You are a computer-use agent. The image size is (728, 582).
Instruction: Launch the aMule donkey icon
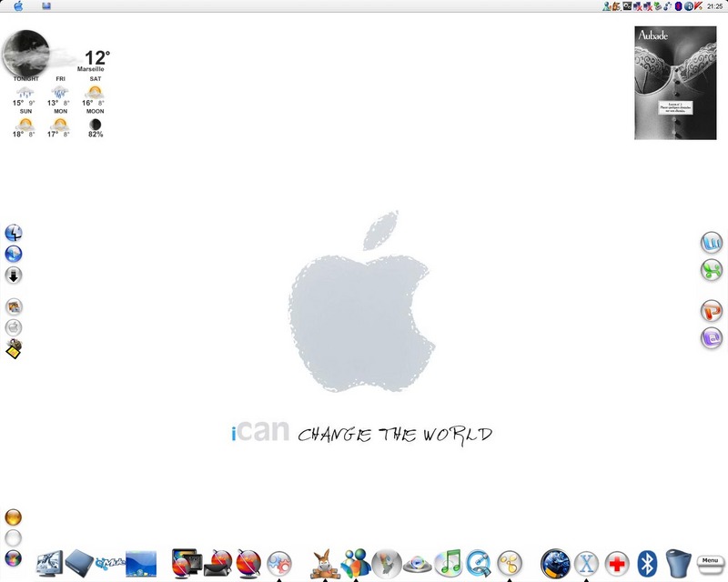coord(325,564)
